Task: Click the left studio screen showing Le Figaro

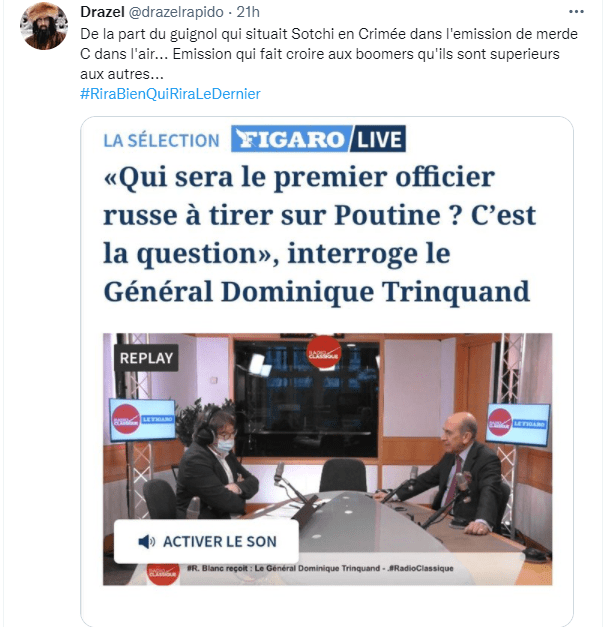Action: (x=143, y=419)
